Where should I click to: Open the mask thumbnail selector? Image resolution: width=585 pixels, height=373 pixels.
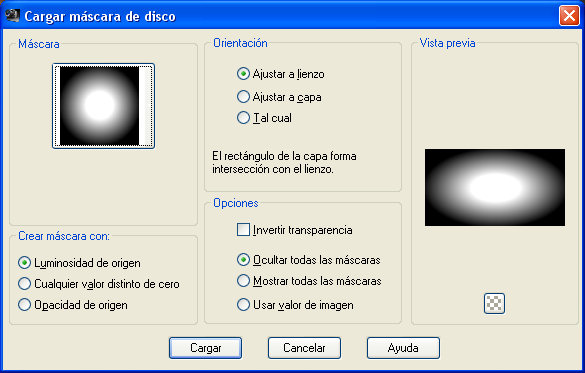tap(104, 106)
